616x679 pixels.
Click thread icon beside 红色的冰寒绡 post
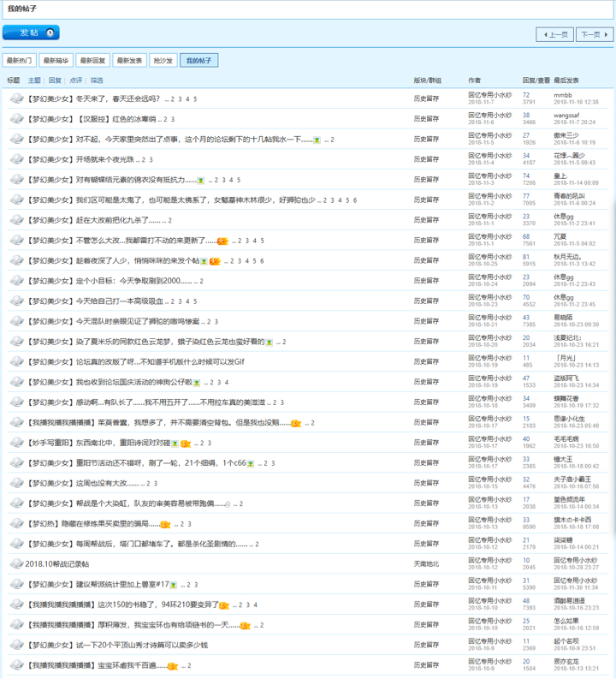pos(16,119)
